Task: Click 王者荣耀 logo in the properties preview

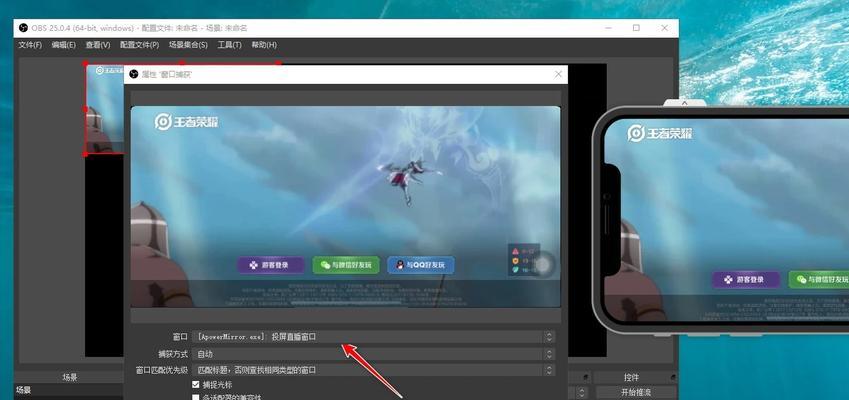Action: click(x=186, y=122)
